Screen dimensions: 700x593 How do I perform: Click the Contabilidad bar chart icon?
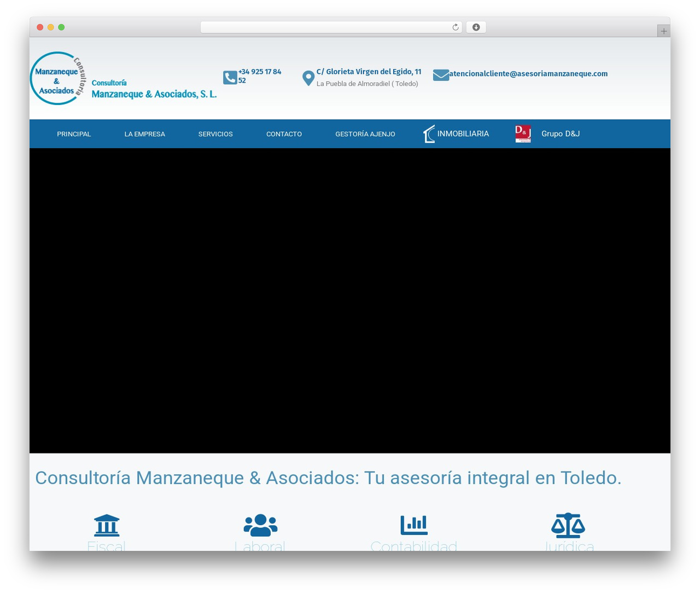tap(414, 525)
